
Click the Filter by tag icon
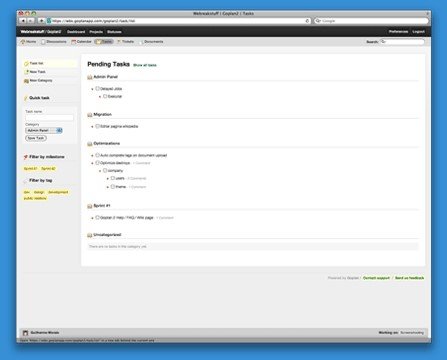pos(26,181)
